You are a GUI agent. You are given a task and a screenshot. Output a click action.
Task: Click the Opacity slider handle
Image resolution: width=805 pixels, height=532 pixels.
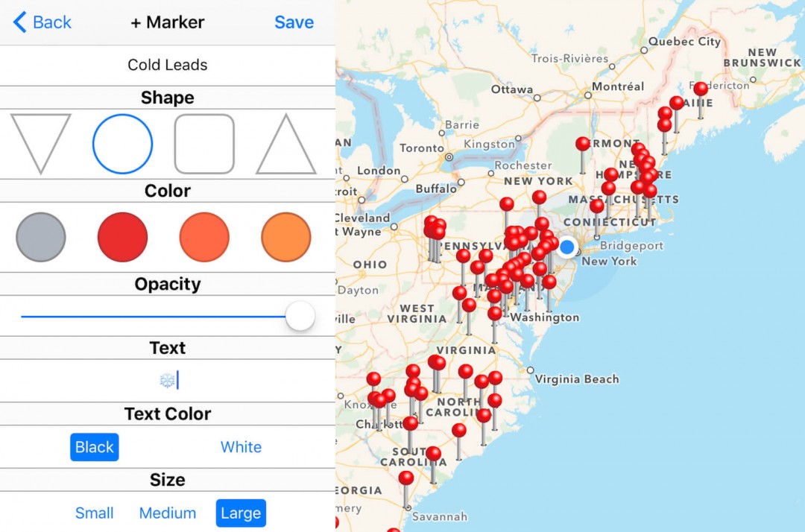click(300, 316)
